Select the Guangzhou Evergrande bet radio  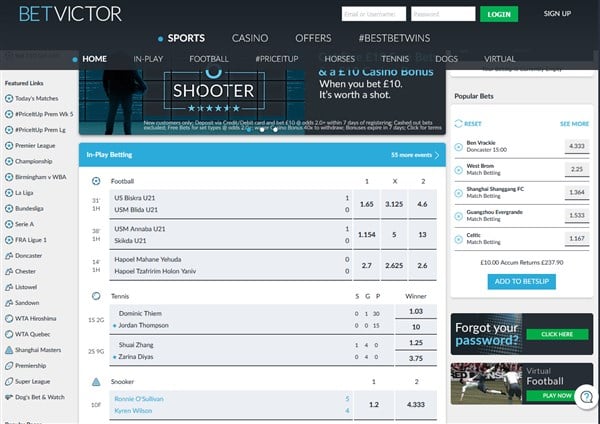458,216
